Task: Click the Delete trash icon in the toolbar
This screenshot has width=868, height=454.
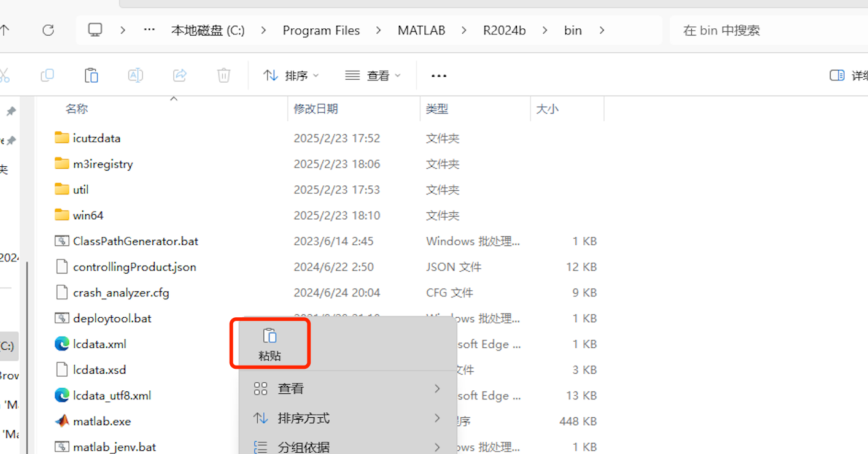Action: tap(224, 75)
